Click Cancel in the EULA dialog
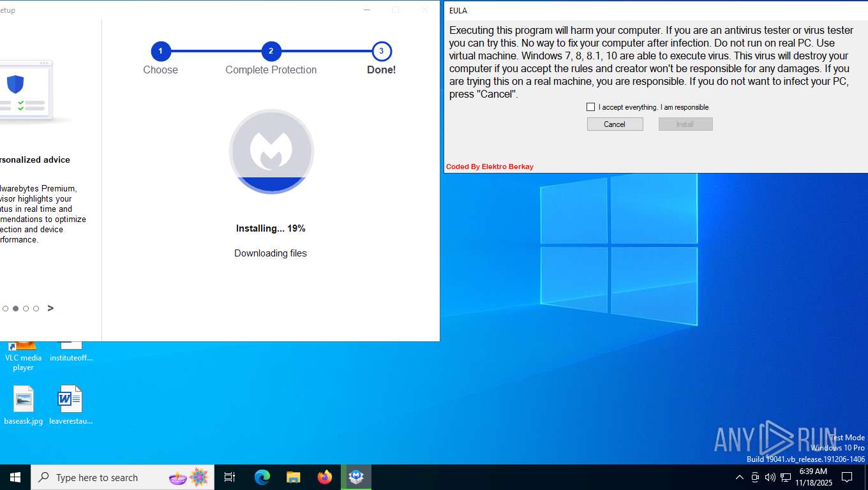Image resolution: width=868 pixels, height=490 pixels. (x=615, y=124)
